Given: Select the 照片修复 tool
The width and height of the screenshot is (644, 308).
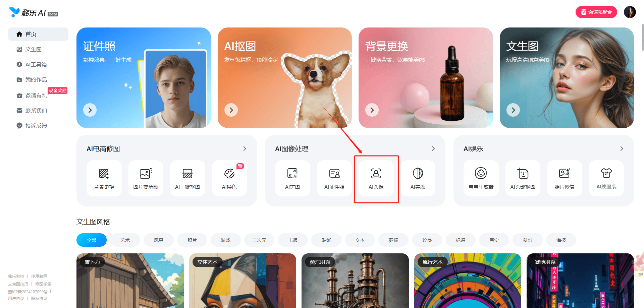Looking at the screenshot, I should coord(565,178).
